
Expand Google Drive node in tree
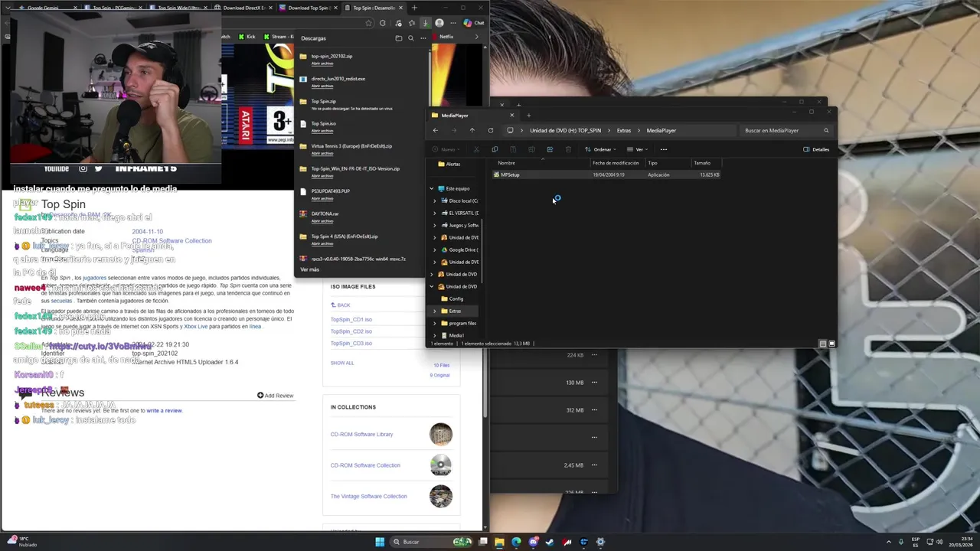click(435, 249)
